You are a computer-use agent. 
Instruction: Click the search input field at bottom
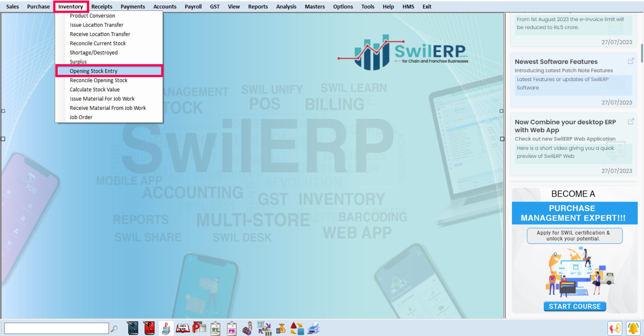click(x=56, y=328)
